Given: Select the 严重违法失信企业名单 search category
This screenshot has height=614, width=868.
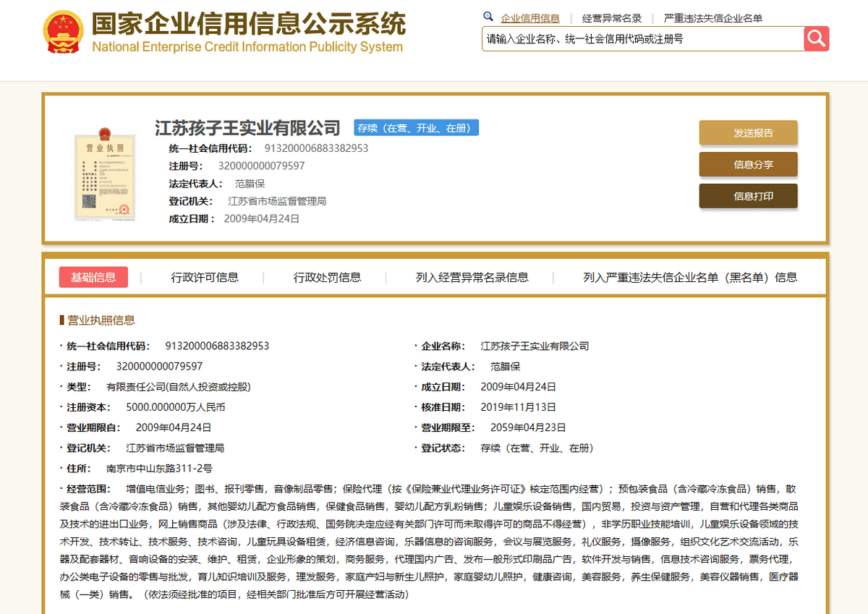Looking at the screenshot, I should pyautogui.click(x=713, y=18).
